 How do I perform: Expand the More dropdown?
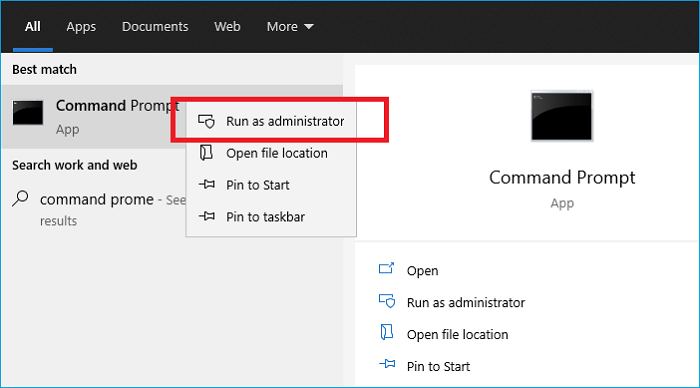[x=290, y=27]
